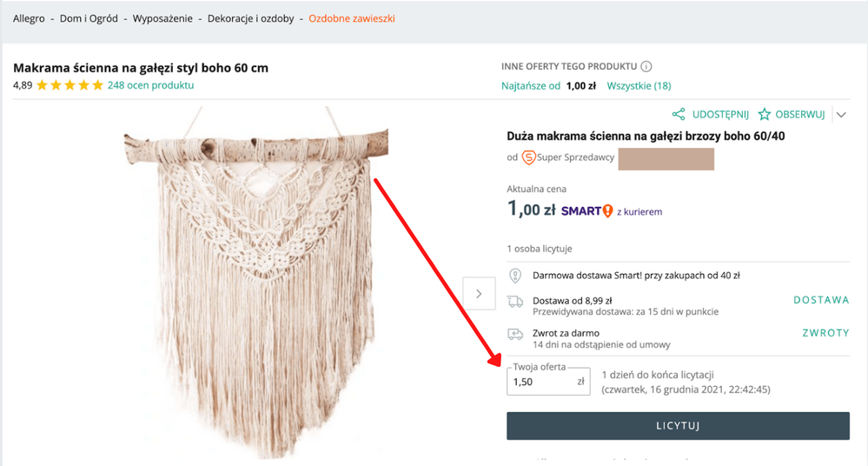Show next product image with arrow
868x466 pixels.
(x=479, y=294)
